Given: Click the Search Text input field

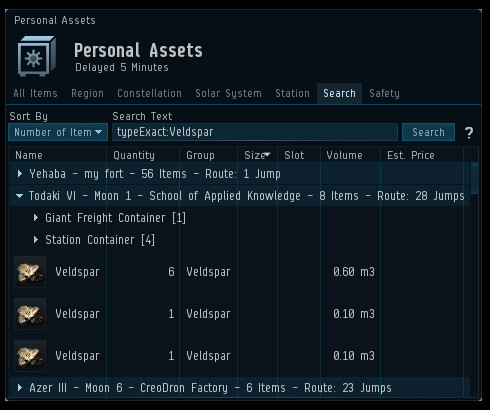Looking at the screenshot, I should [x=255, y=132].
